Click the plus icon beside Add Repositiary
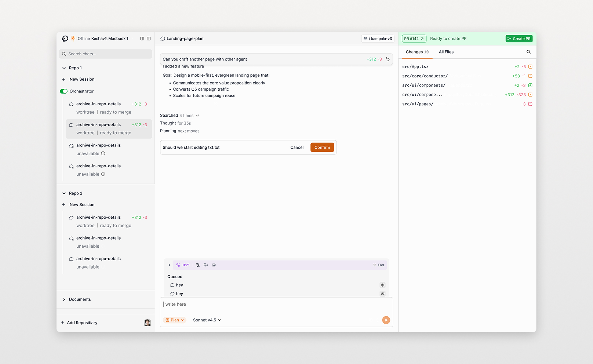The width and height of the screenshot is (593, 364). tap(62, 323)
